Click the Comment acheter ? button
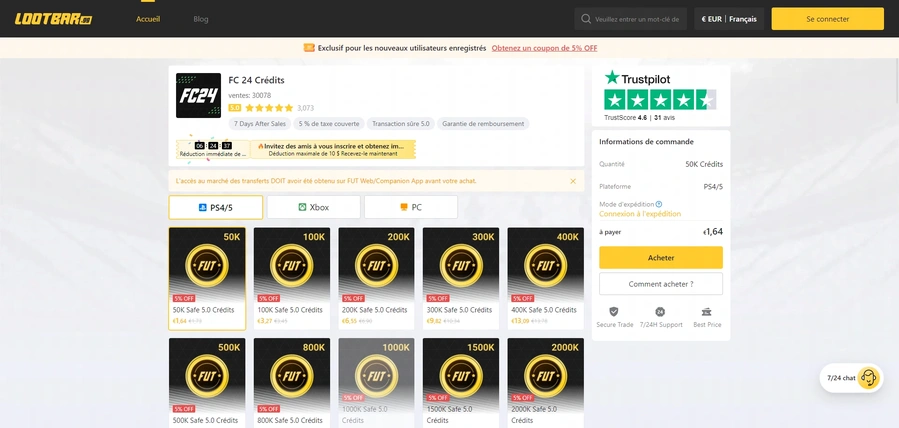 (661, 284)
